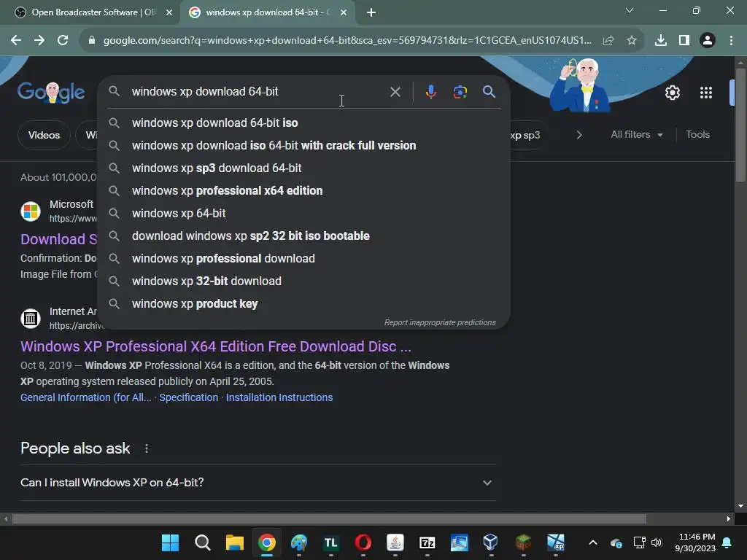The width and height of the screenshot is (747, 560).
Task: Go back to the previous page
Action: (16, 41)
